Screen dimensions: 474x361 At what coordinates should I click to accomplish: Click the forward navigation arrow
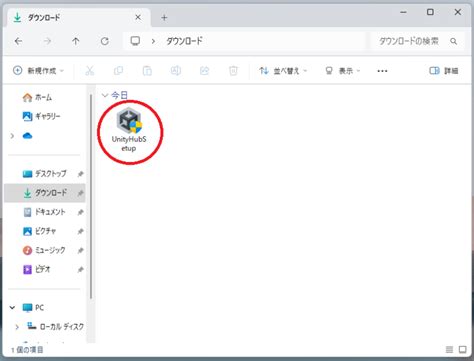pyautogui.click(x=47, y=41)
